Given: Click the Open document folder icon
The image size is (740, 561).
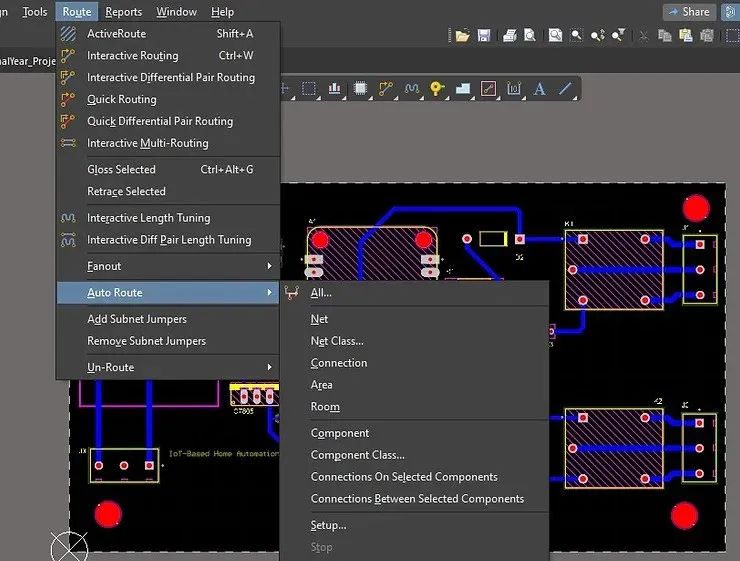Looking at the screenshot, I should click(462, 36).
